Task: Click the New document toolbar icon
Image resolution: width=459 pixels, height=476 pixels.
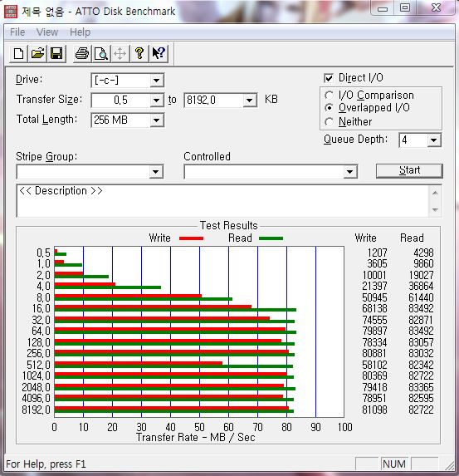Action: point(19,54)
